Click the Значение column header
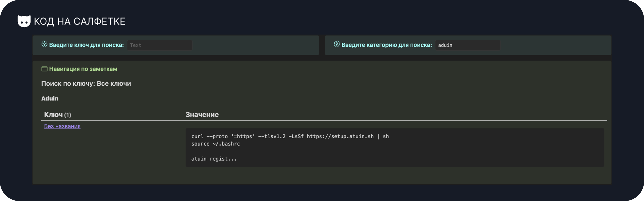 [202, 115]
